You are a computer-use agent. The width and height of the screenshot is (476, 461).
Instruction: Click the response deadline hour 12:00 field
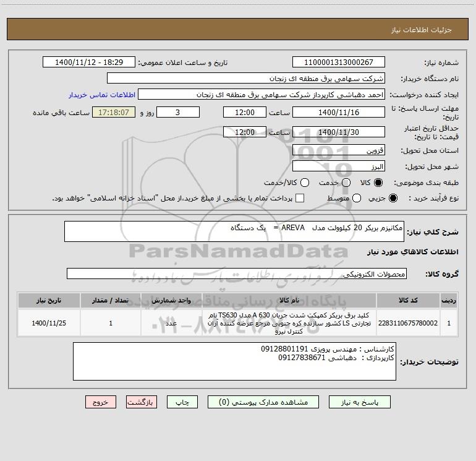coord(245,112)
